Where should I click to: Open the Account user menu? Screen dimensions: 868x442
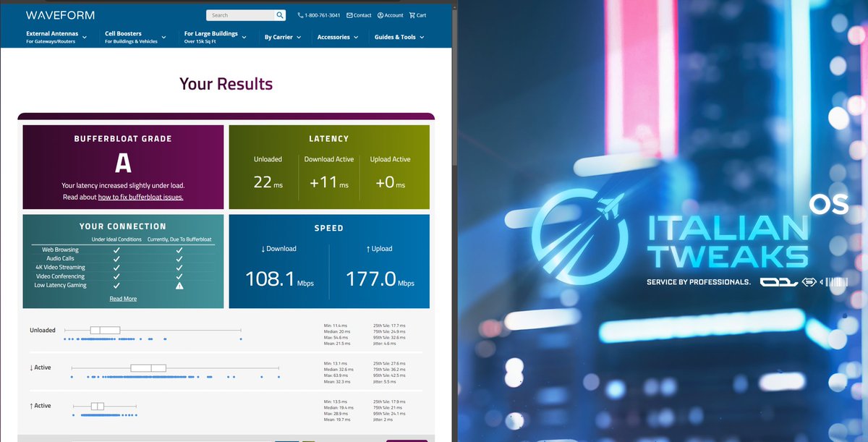391,15
